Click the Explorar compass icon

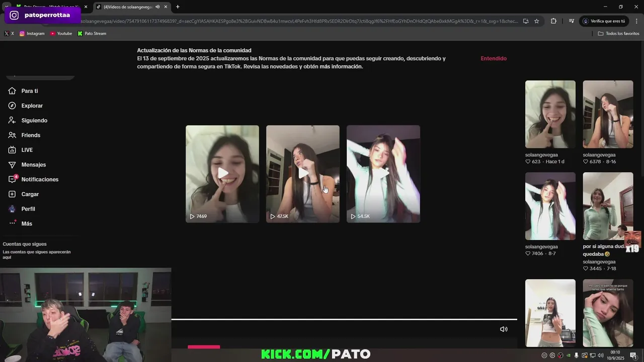coord(12,106)
